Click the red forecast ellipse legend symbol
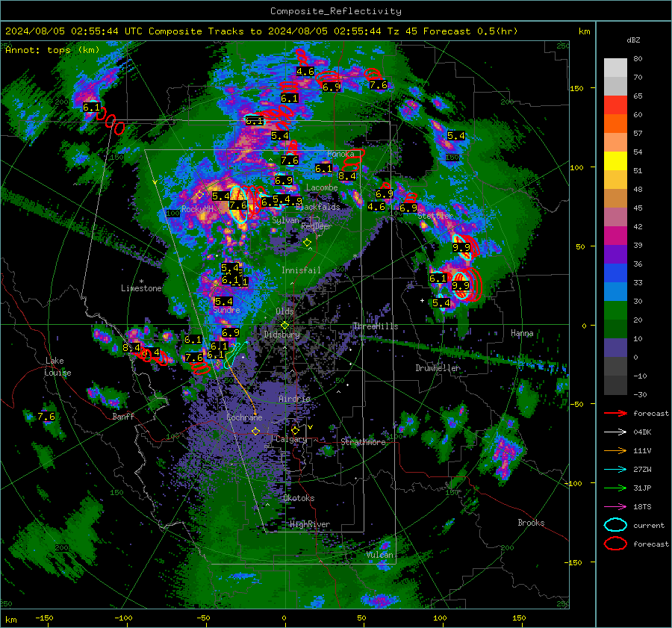 (615, 544)
